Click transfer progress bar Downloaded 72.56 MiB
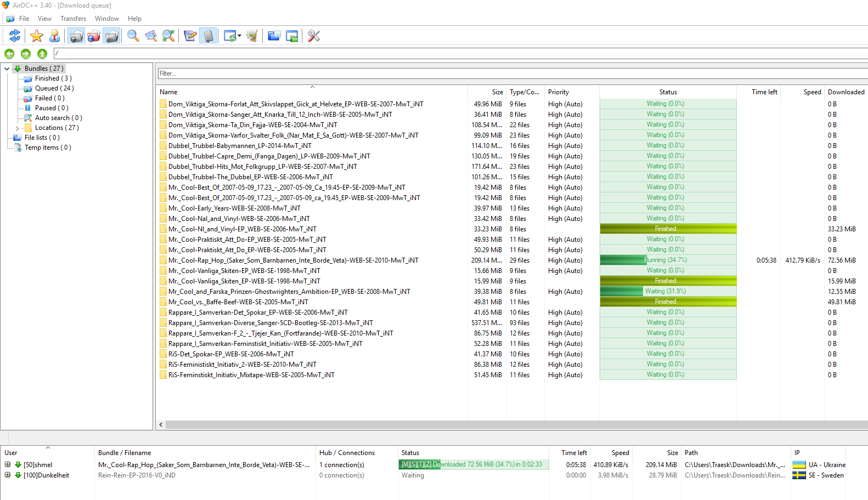The width and height of the screenshot is (868, 500). [x=474, y=464]
